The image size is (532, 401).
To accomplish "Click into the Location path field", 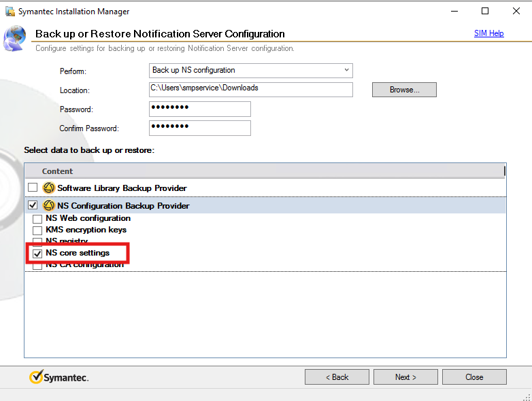I will coord(250,90).
